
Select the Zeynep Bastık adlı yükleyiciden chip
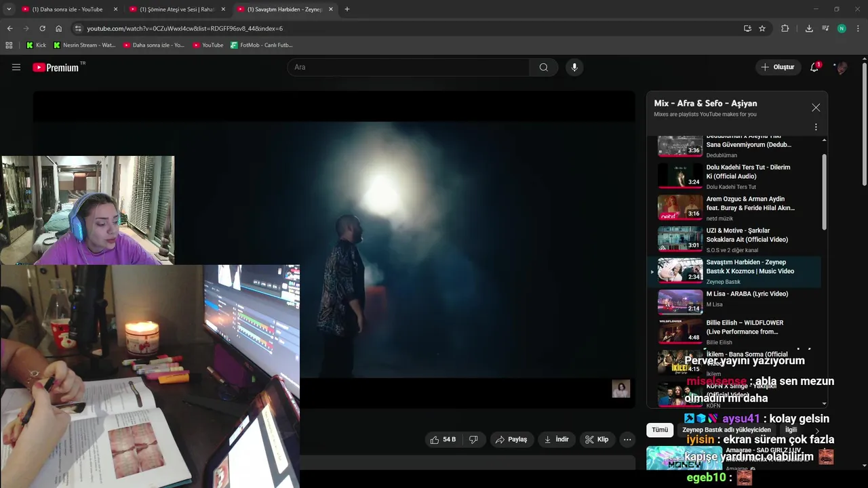pyautogui.click(x=726, y=430)
